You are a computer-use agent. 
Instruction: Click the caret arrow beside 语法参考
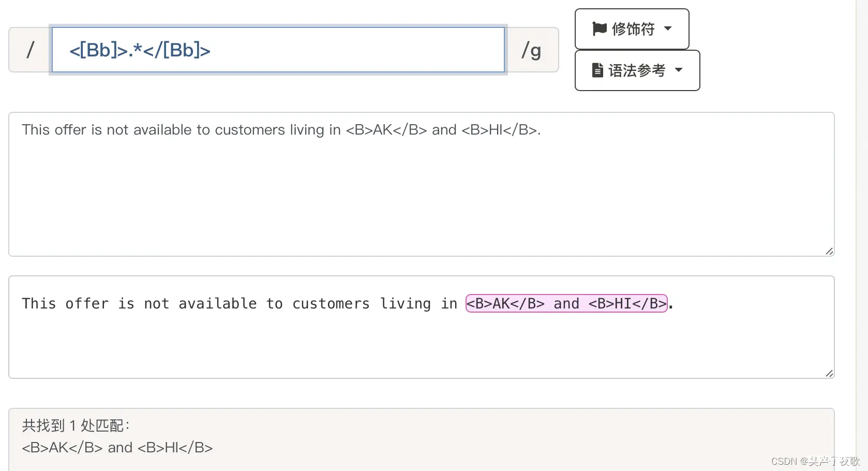pos(679,70)
